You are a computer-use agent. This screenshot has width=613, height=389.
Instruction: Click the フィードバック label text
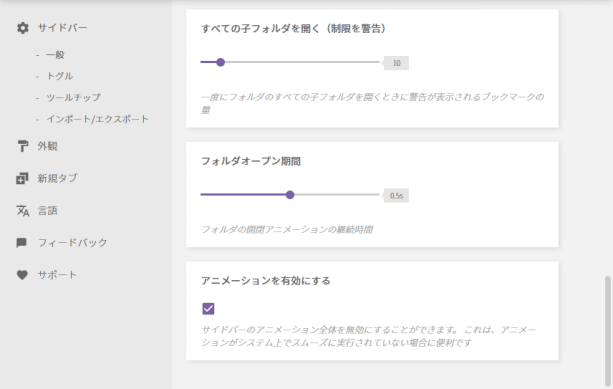click(x=72, y=243)
